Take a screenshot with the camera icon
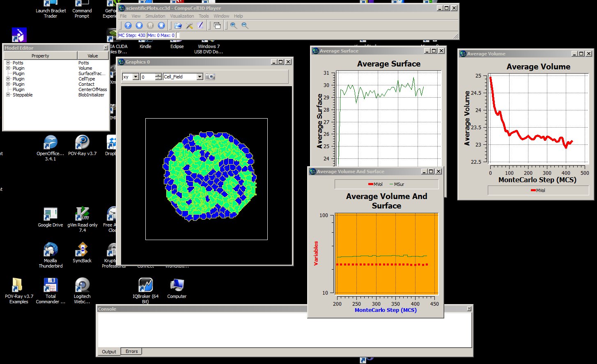Viewport: 597px width, 364px height. point(210,77)
